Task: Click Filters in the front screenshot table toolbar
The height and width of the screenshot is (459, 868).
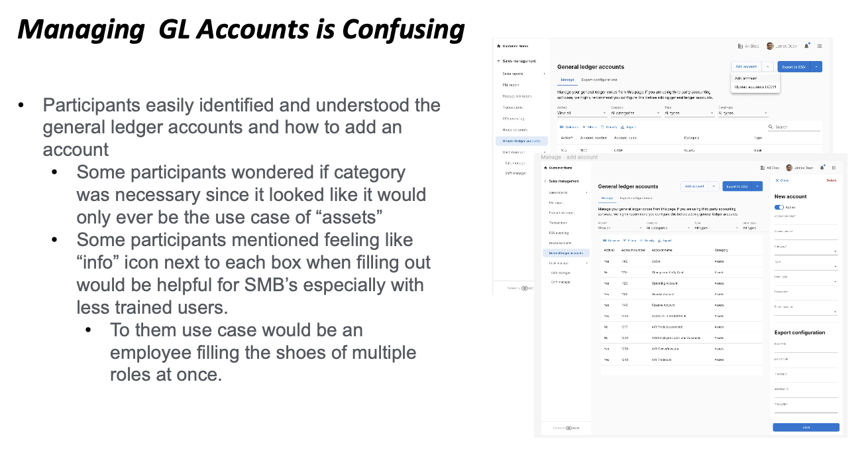Action: click(x=629, y=241)
